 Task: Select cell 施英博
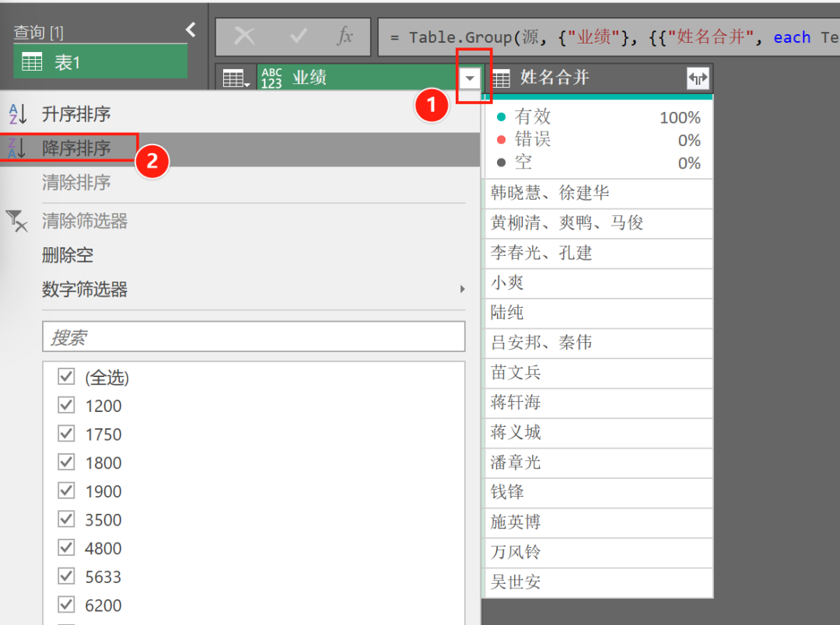click(x=599, y=522)
